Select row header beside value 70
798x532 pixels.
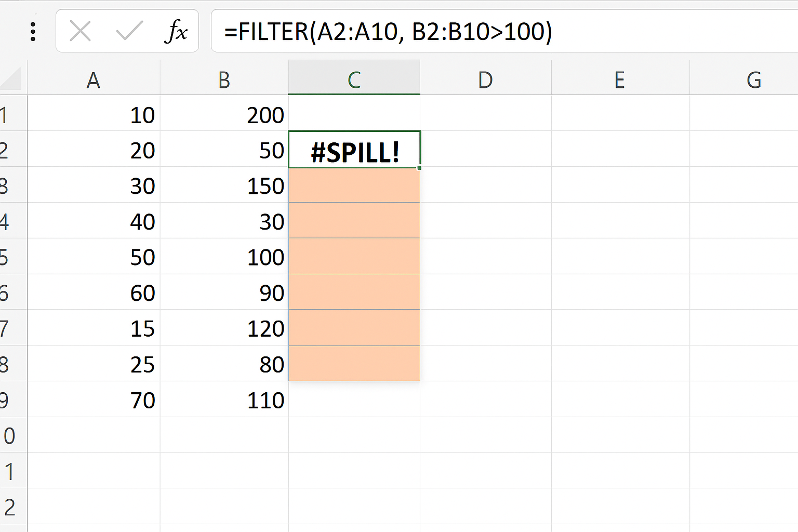click(13, 400)
